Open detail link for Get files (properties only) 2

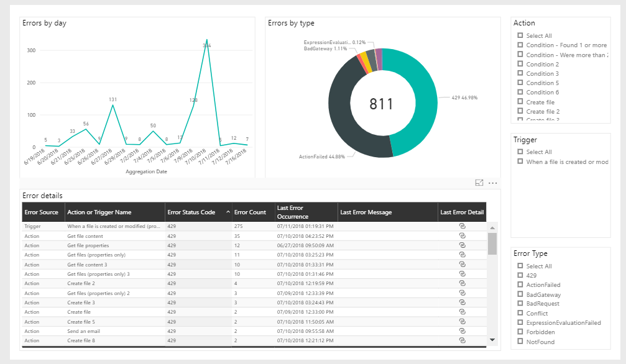[463, 293]
